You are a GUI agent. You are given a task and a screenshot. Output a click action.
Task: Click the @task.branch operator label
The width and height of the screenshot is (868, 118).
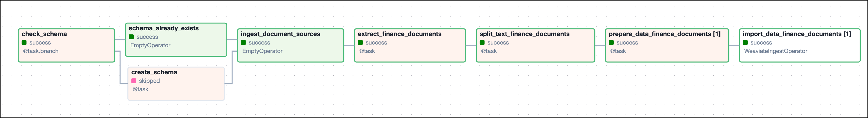[x=41, y=51]
